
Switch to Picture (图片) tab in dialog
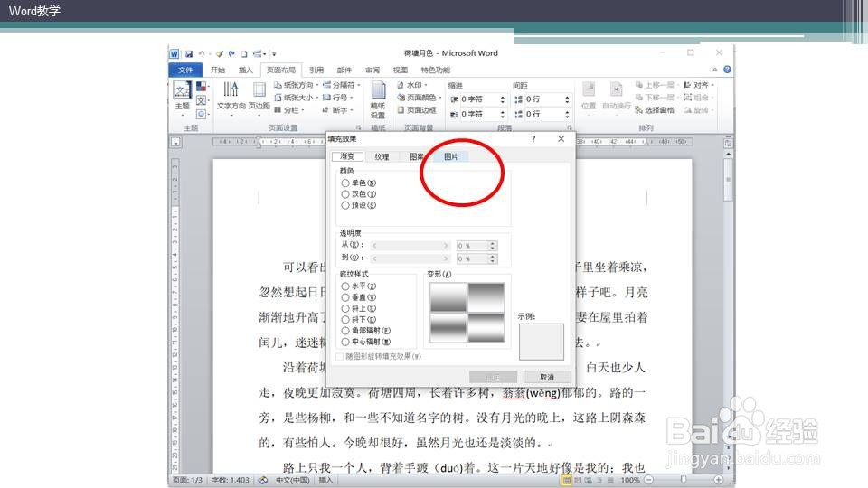(450, 157)
